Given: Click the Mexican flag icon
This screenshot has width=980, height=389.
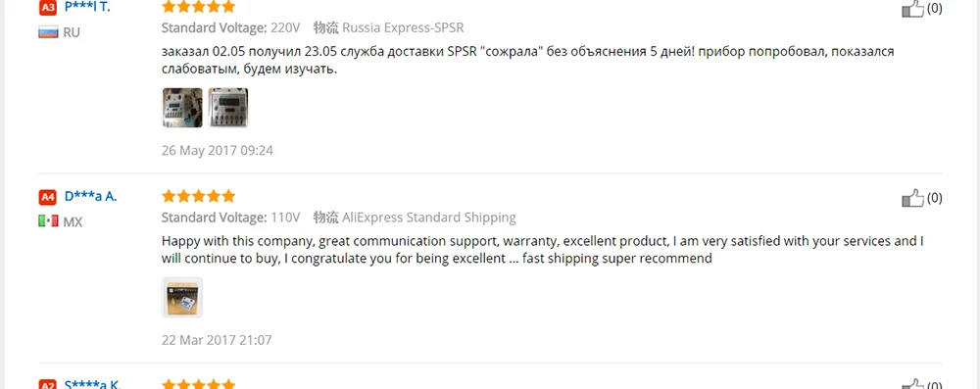Looking at the screenshot, I should [x=48, y=221].
